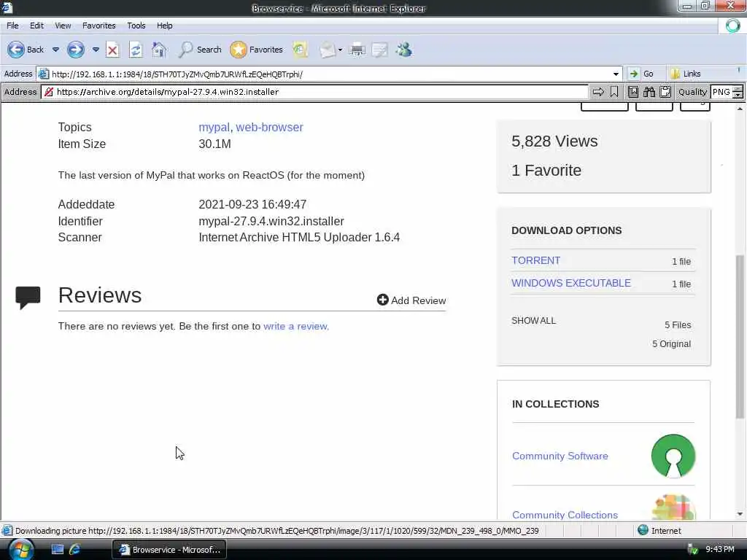
Task: Go to Home page via house icon
Action: click(159, 50)
